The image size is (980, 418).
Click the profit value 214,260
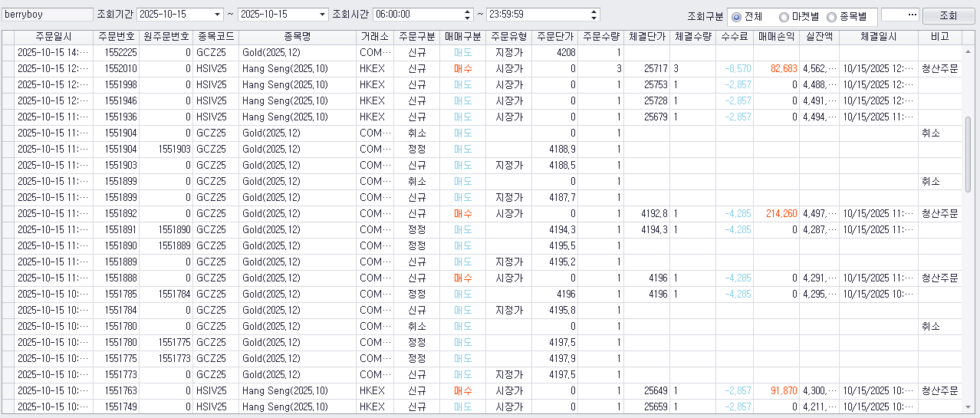781,214
